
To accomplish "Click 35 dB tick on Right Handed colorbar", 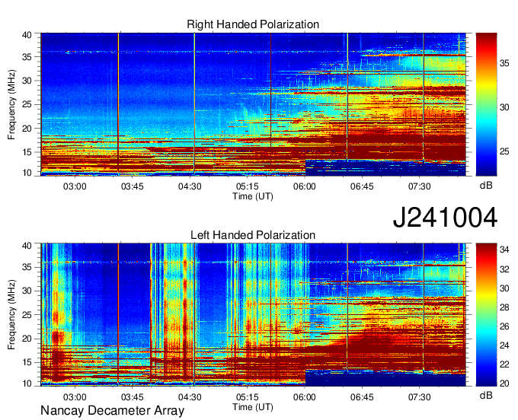I will click(504, 63).
